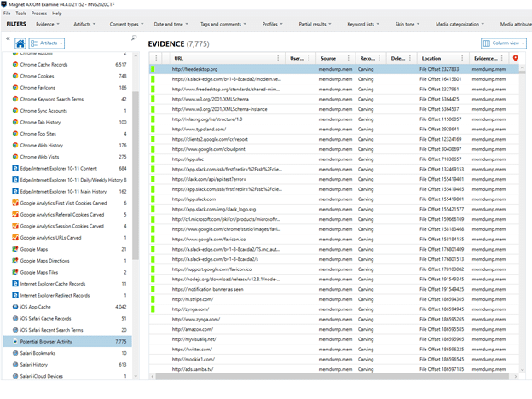Click the Safari iCloud Devices icon
Image resolution: width=532 pixels, height=399 pixels.
(15, 376)
